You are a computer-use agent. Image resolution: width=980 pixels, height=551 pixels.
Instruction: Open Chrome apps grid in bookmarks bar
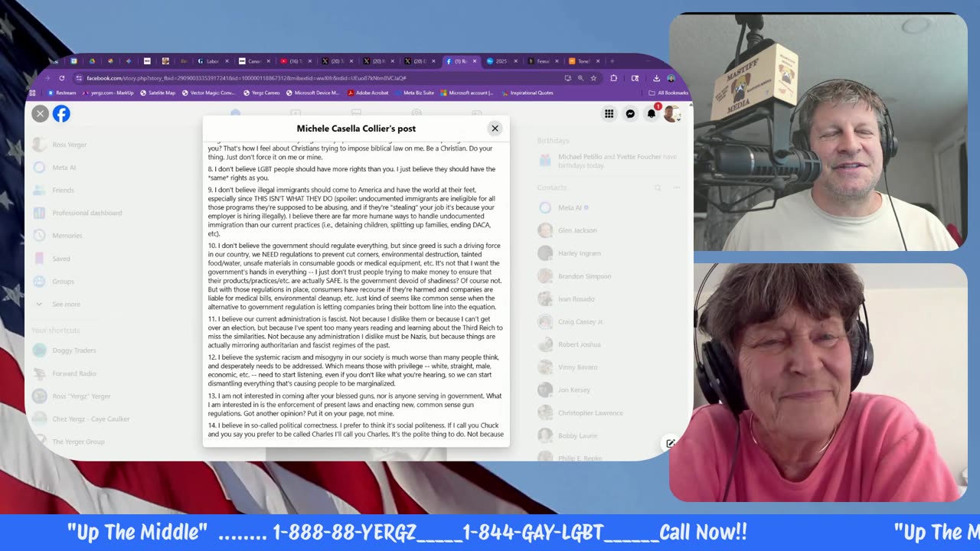click(x=32, y=93)
